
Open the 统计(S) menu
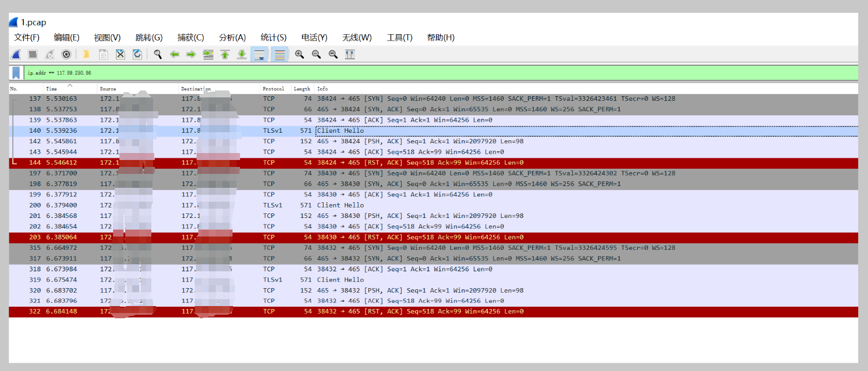[273, 38]
